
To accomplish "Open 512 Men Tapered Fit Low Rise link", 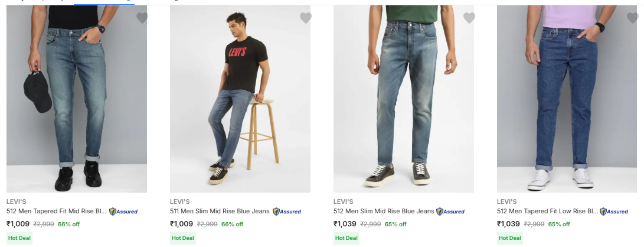I will (547, 211).
